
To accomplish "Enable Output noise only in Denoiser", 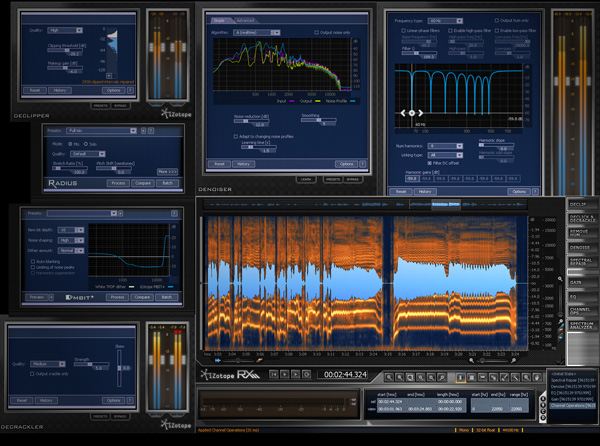I will 316,33.
